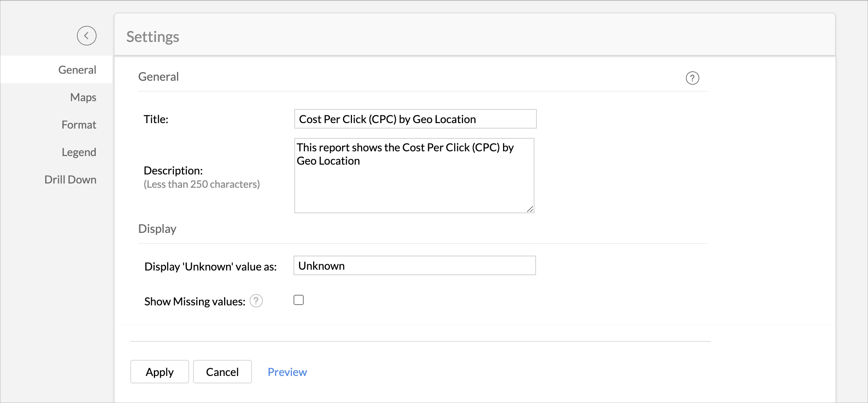Open help for the General section
Viewport: 868px width, 403px height.
click(692, 78)
